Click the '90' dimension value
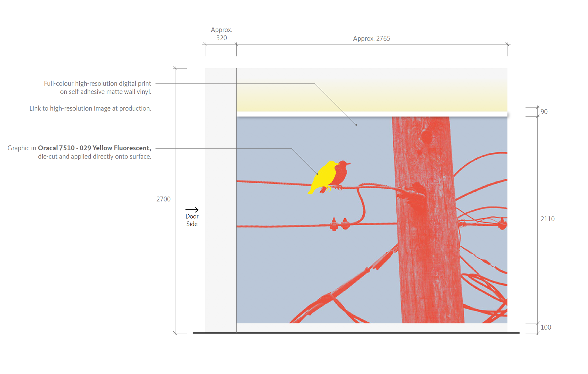 click(544, 112)
